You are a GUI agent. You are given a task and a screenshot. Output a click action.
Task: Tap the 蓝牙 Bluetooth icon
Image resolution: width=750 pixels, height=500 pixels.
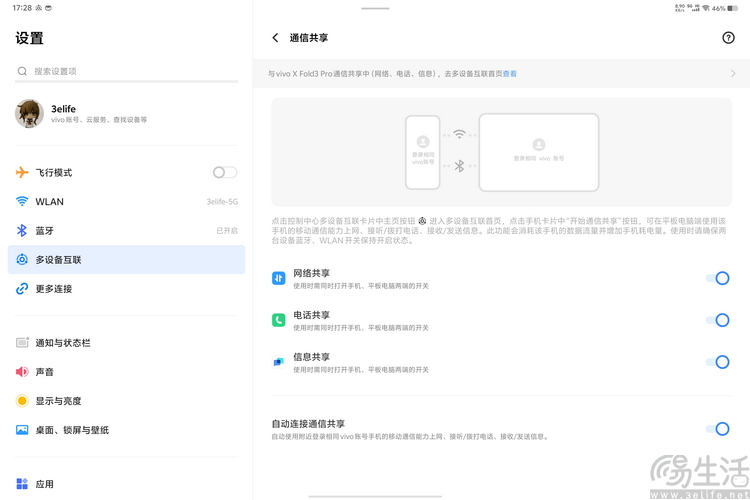22,231
